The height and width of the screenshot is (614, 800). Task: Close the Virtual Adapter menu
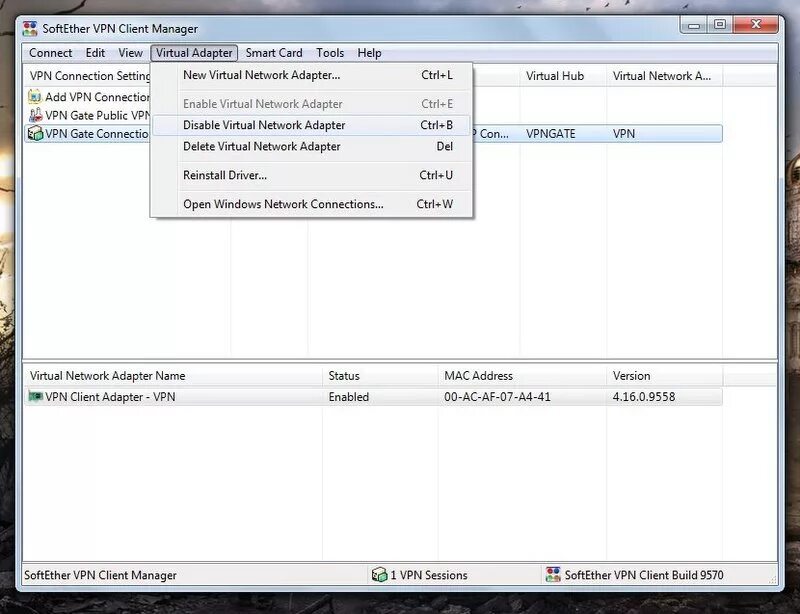[x=194, y=53]
